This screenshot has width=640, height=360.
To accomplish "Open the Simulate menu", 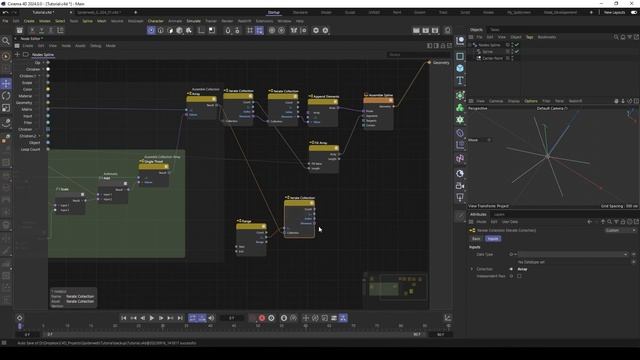I will click(x=193, y=21).
